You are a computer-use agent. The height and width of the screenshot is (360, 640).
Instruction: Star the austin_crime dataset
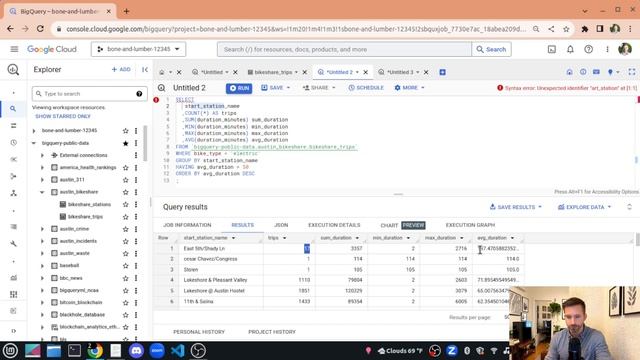click(x=125, y=229)
